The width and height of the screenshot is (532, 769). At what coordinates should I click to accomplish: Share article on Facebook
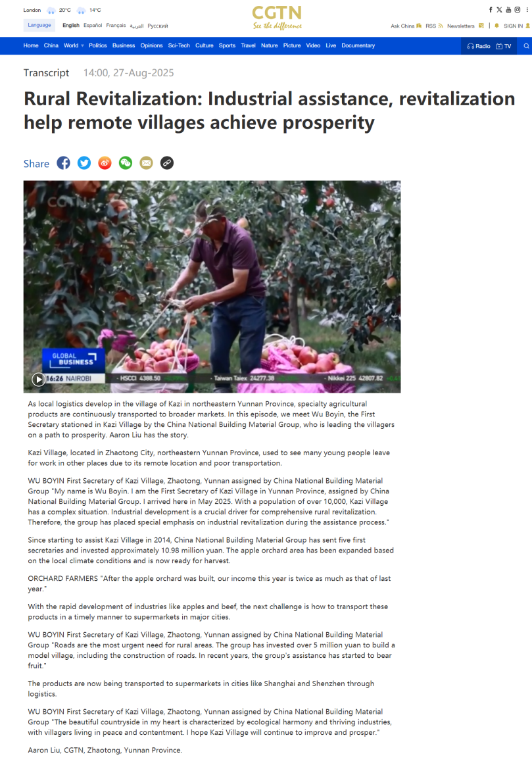point(63,163)
